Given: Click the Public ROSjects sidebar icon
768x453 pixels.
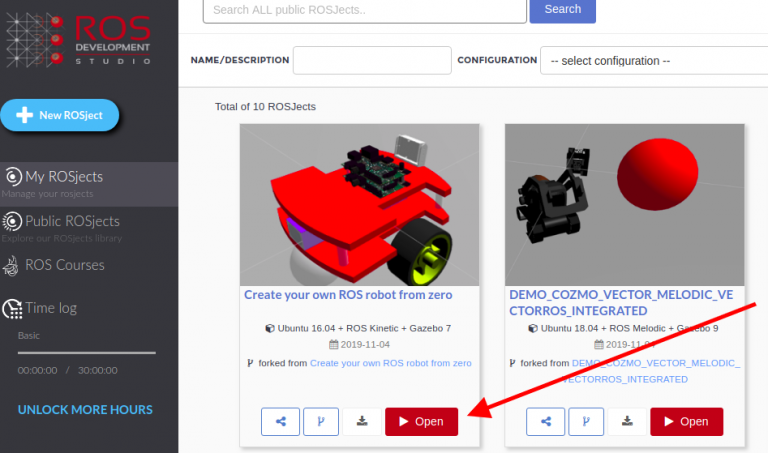Looking at the screenshot, I should tap(12, 221).
